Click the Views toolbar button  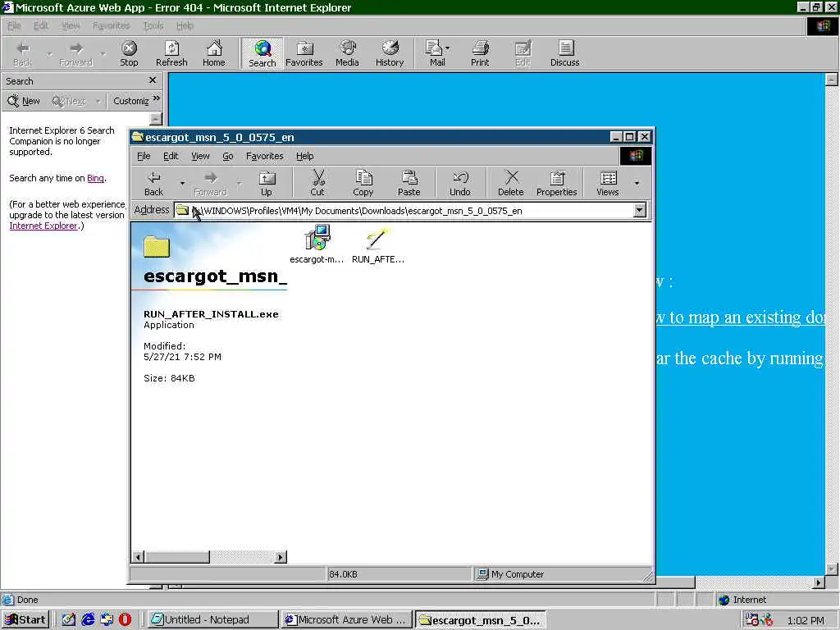[608, 183]
